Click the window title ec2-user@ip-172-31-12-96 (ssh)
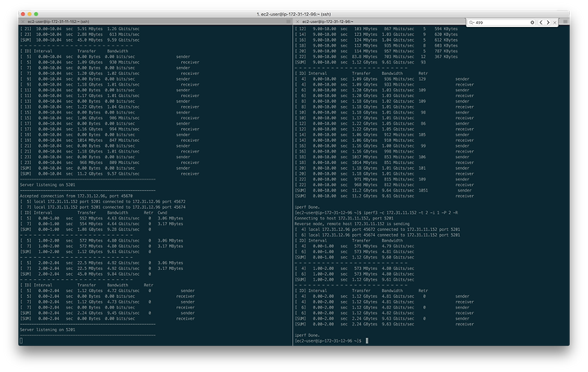Screen dimensions: 588x372 pos(294,14)
